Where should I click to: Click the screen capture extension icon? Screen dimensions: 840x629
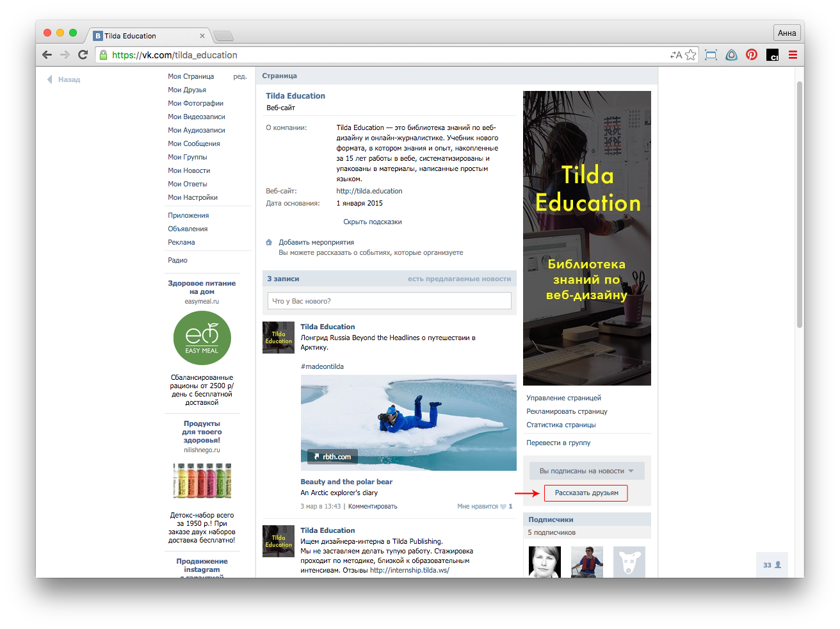pyautogui.click(x=711, y=55)
